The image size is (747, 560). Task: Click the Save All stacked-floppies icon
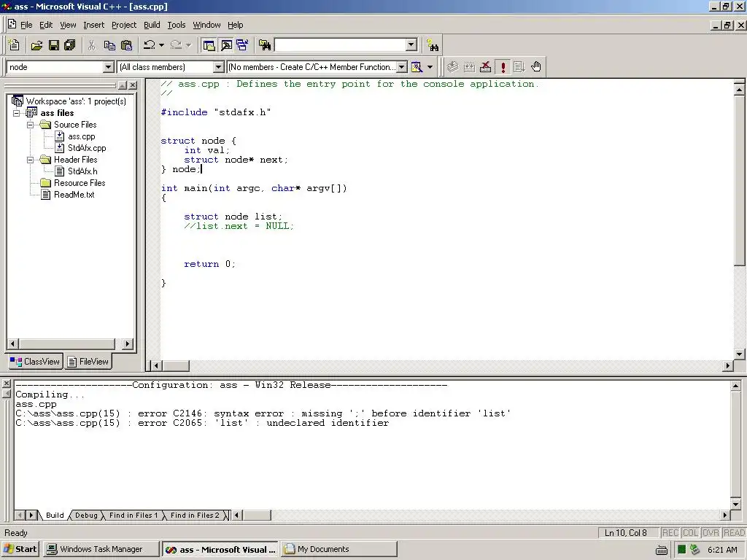click(69, 45)
